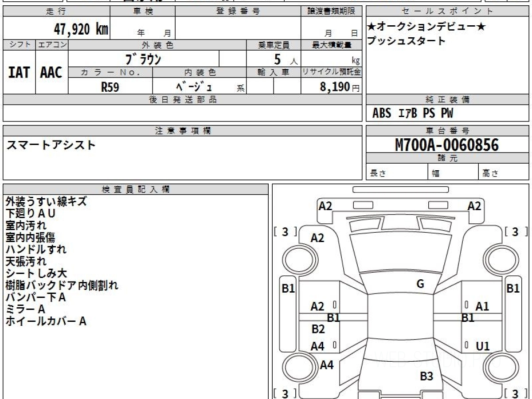Click color number R59
This screenshot has width=532, height=399.
(x=110, y=87)
